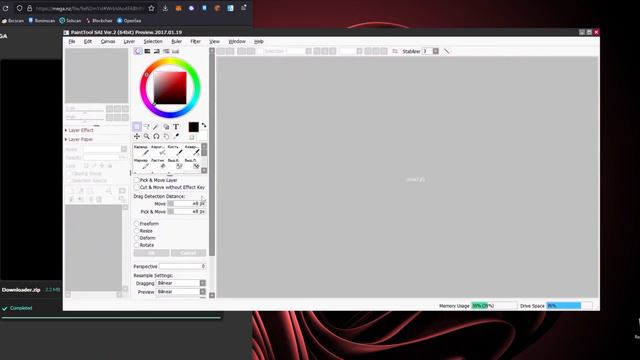Select the Freeform radio option

tap(137, 224)
